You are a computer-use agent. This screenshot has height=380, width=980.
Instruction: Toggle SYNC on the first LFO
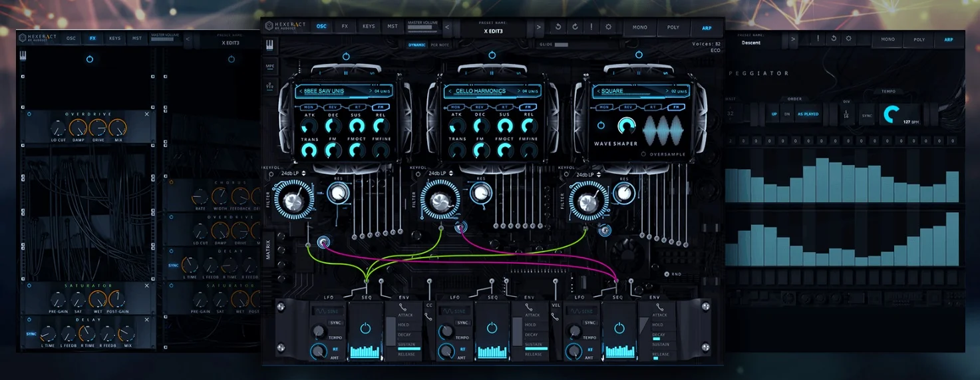coord(336,322)
